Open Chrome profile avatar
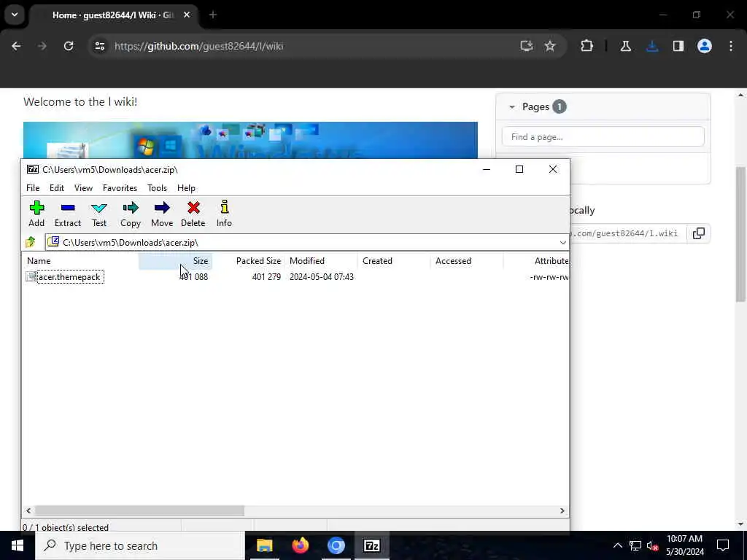 tap(705, 46)
